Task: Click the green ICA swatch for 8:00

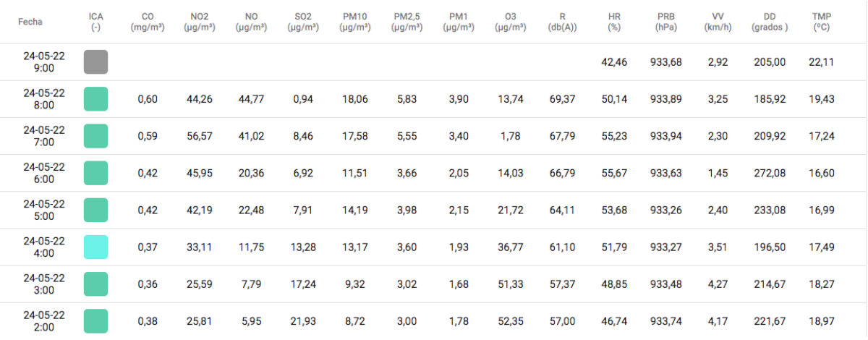Action: coord(95,99)
